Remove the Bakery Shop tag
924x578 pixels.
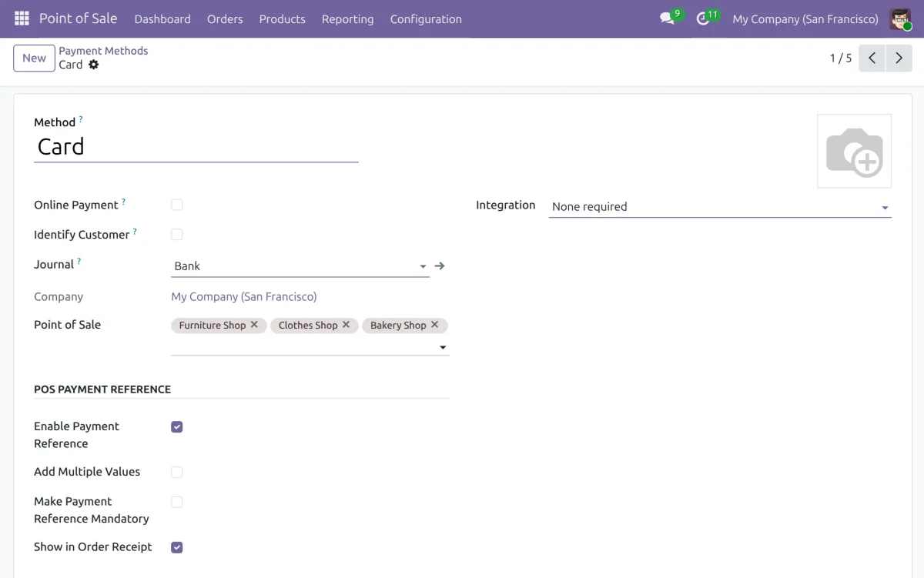[x=434, y=325]
